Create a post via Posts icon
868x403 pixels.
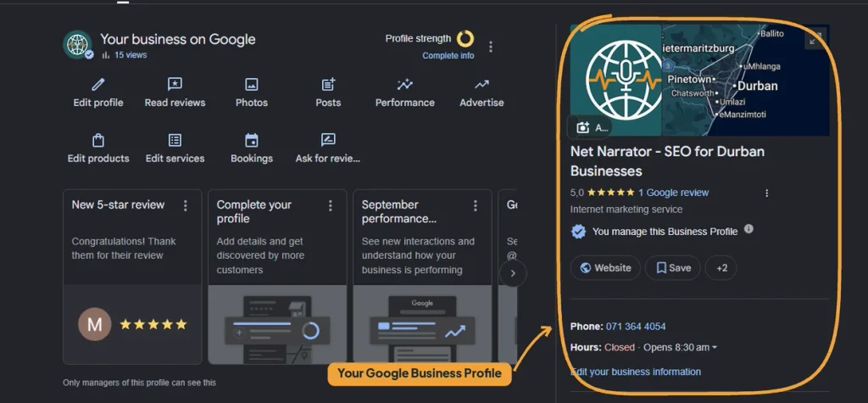(328, 84)
